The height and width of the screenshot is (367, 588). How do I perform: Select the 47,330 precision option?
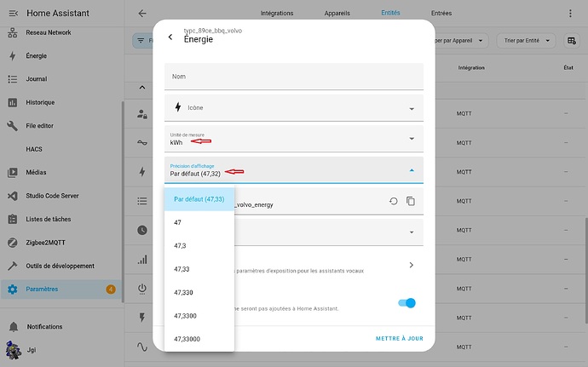click(x=199, y=292)
